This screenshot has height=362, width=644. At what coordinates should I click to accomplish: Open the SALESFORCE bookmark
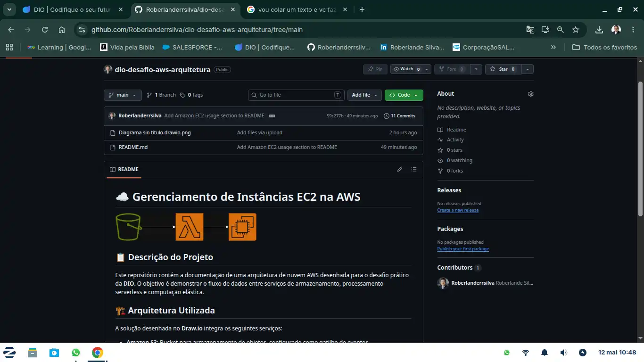coord(192,47)
